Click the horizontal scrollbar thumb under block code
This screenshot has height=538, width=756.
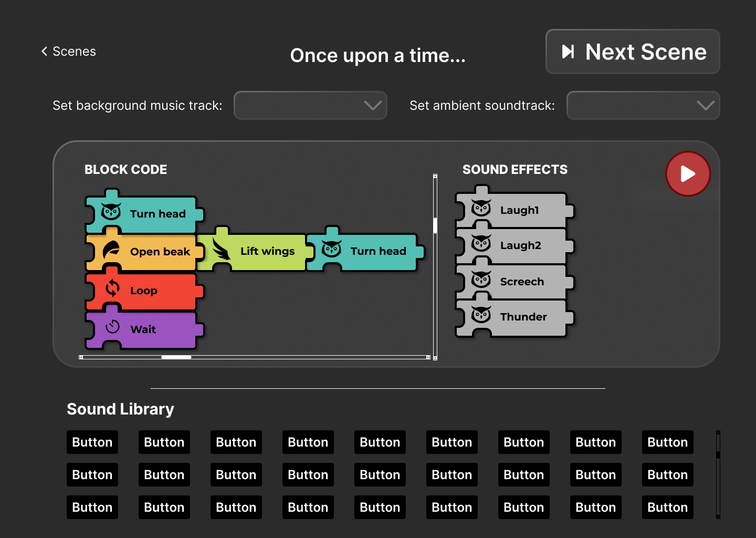176,357
